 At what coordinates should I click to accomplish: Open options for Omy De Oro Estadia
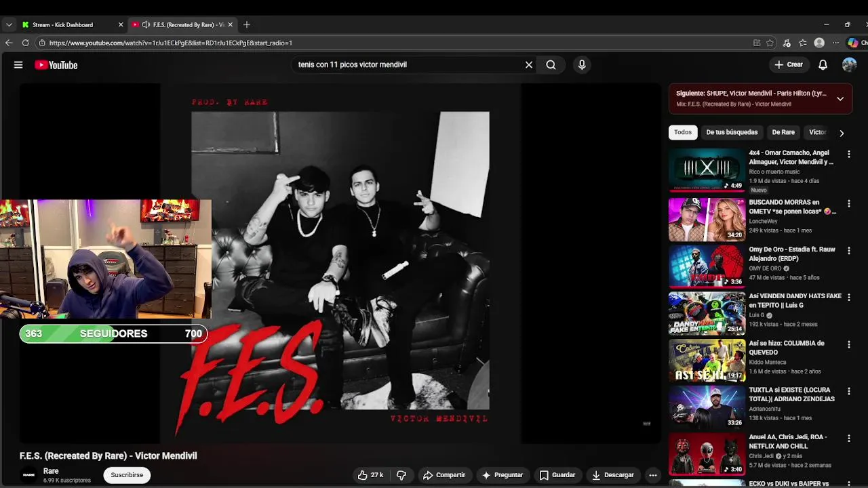click(x=848, y=250)
